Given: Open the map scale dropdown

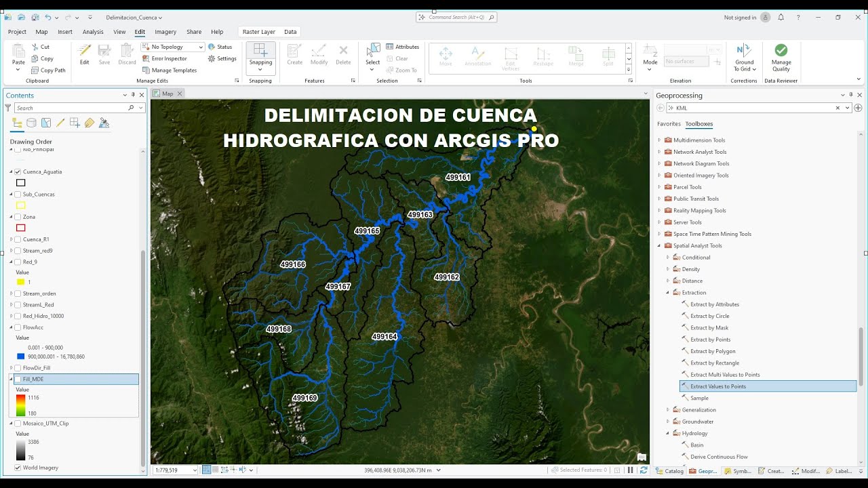Looking at the screenshot, I should coord(195,470).
